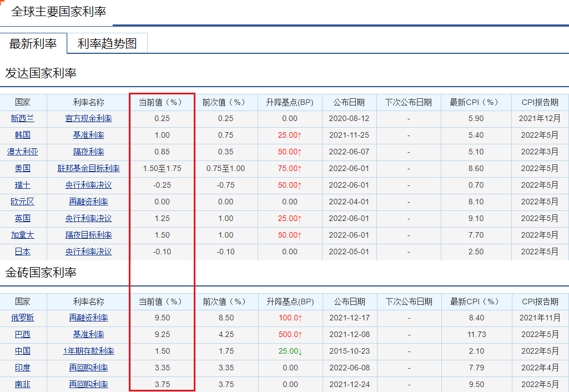Select the 2022-06-08 publish date
Image resolution: width=569 pixels, height=392 pixels.
(x=350, y=368)
